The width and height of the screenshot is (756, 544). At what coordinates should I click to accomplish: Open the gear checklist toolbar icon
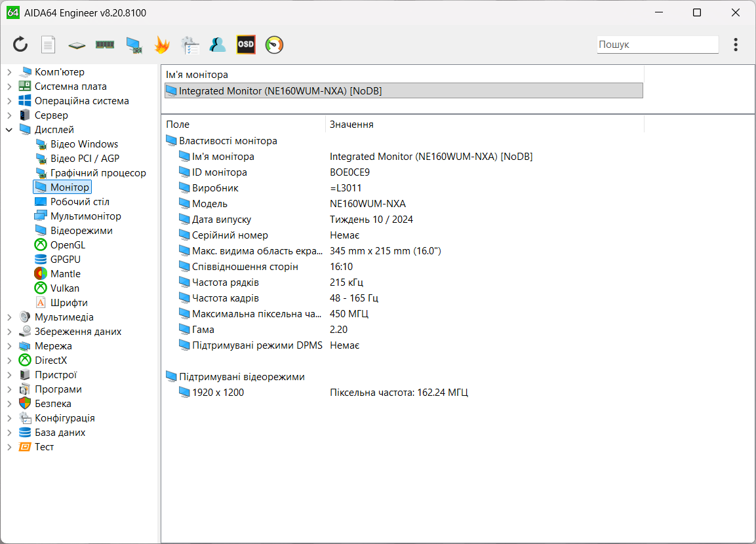pos(190,45)
